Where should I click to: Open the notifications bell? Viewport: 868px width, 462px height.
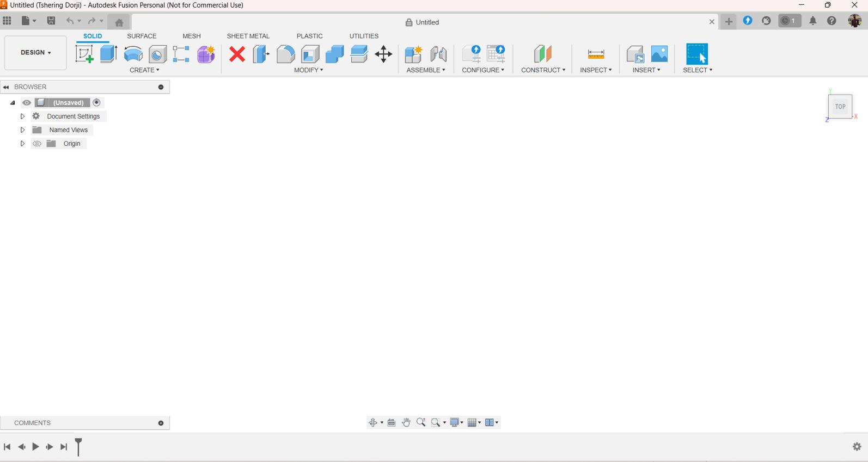click(x=813, y=21)
